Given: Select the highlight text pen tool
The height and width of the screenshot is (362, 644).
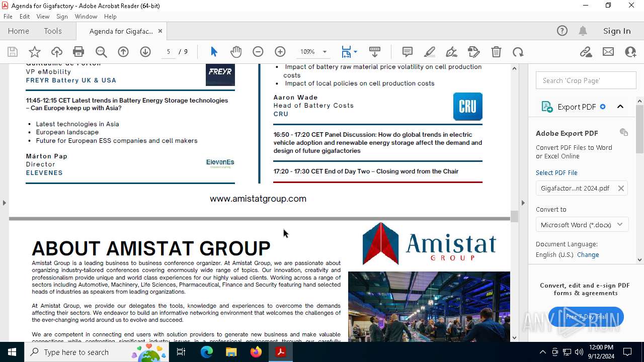Looking at the screenshot, I should pos(430,52).
